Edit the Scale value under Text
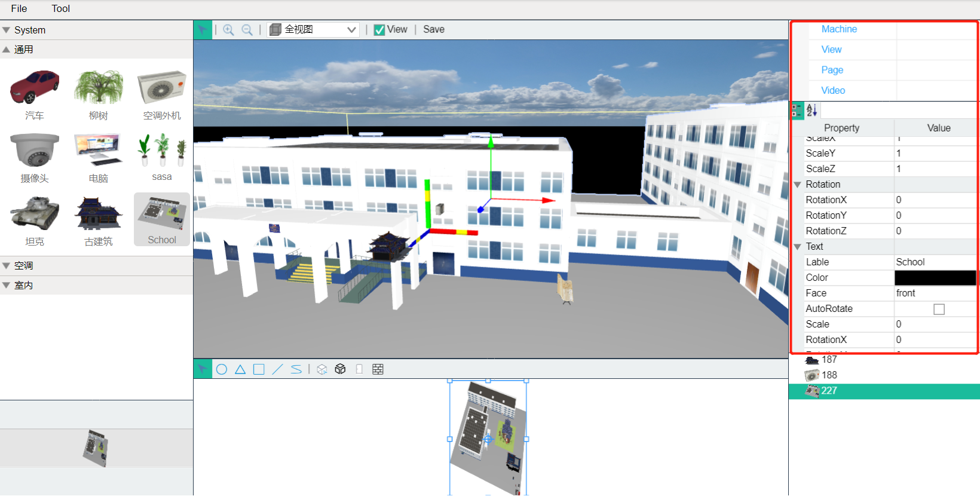The image size is (980, 496). (935, 324)
